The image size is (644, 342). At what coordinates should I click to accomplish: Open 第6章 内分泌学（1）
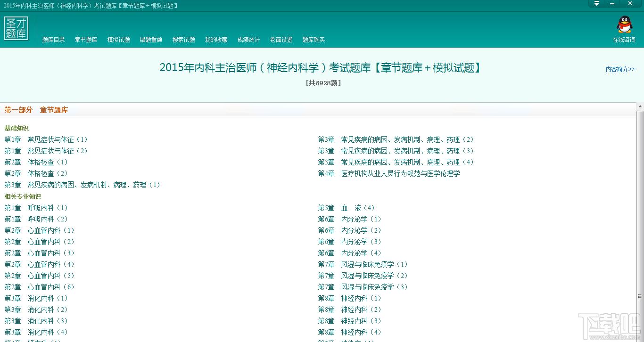coord(350,219)
